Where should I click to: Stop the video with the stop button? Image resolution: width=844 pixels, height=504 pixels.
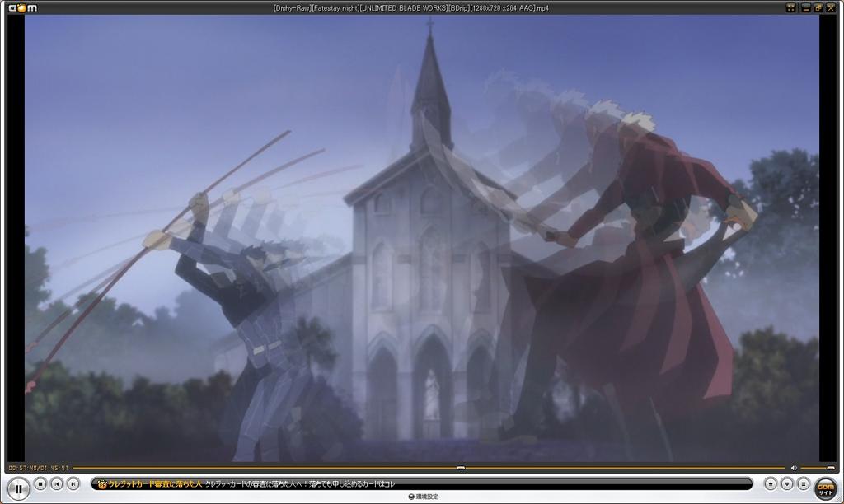tap(40, 484)
